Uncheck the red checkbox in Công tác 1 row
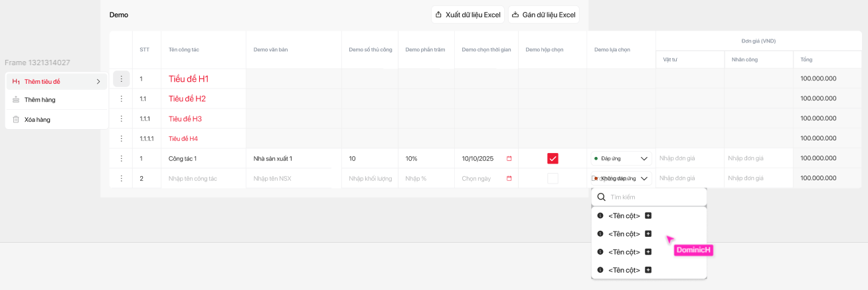This screenshot has width=868, height=290. (x=553, y=158)
